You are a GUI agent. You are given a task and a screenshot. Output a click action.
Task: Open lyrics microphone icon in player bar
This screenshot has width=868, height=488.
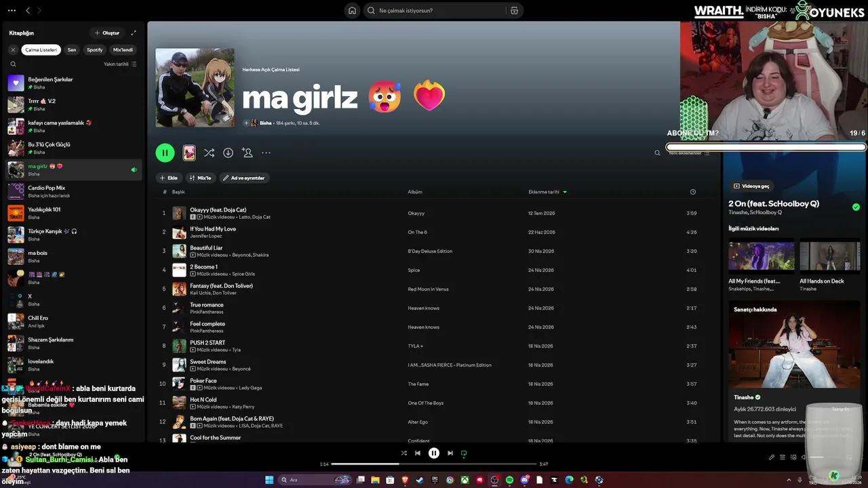(772, 457)
